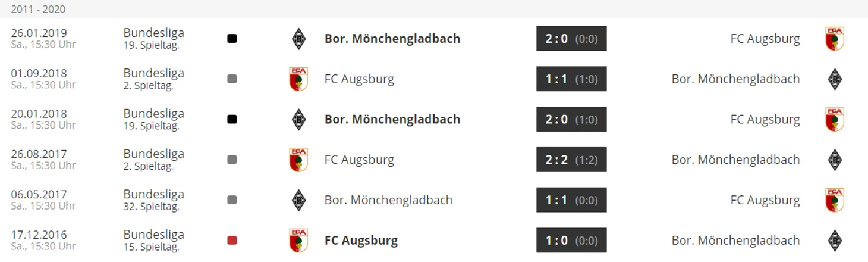Click FC Augsburg crest in 26.01.2019 row

[x=835, y=39]
